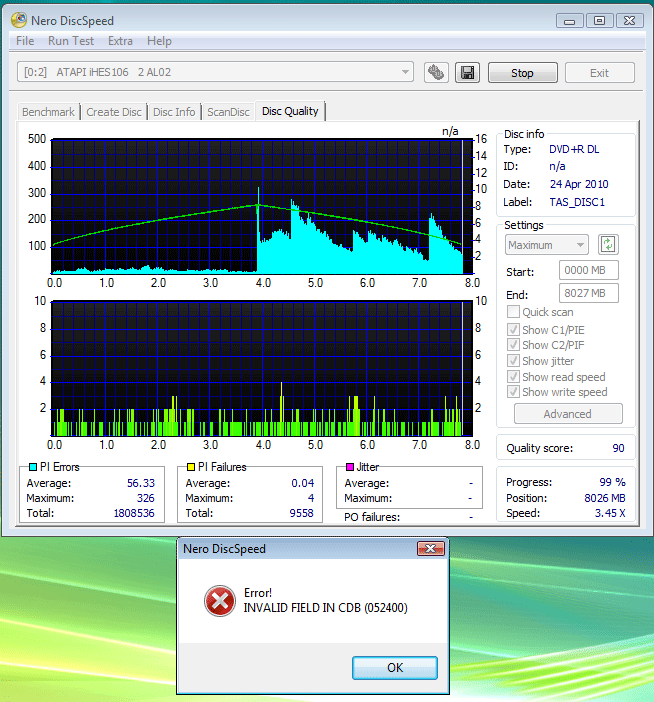Click the Exit button
Image resolution: width=654 pixels, height=702 pixels.
tap(599, 73)
